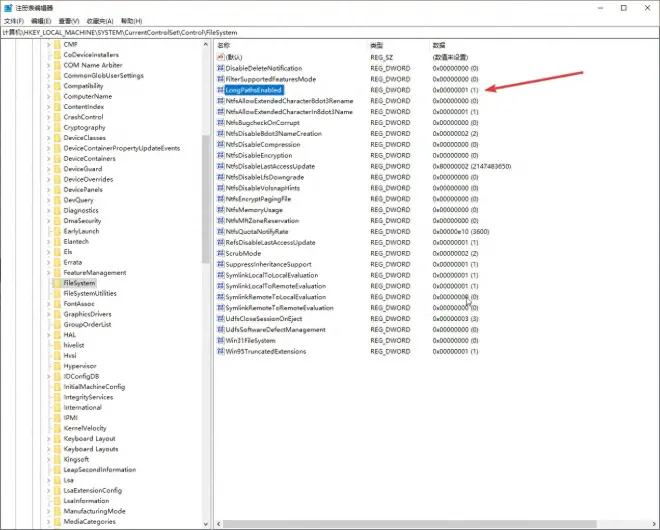This screenshot has width=660, height=530.
Task: Click the folder icon of the FileSystem key
Action: 57,283
